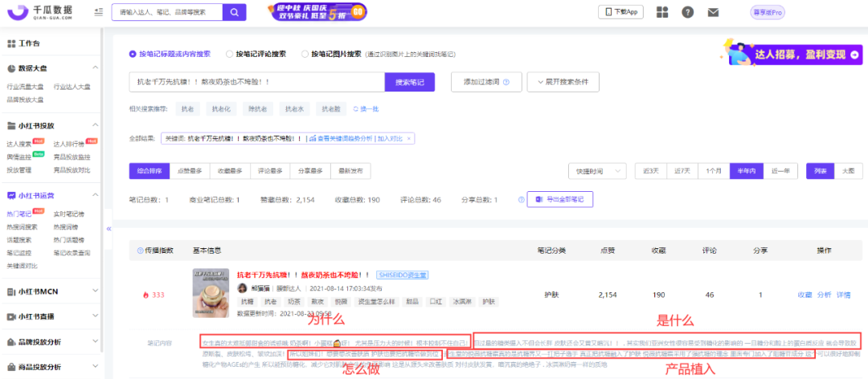The height and width of the screenshot is (379, 868).
Task: Click the flame icon beside 333
Action: coord(146,295)
